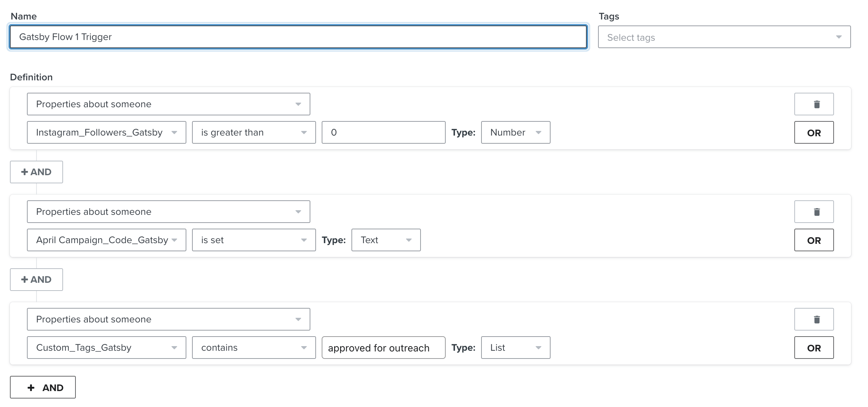This screenshot has width=868, height=407.
Task: Open the Text type dropdown
Action: click(x=386, y=240)
